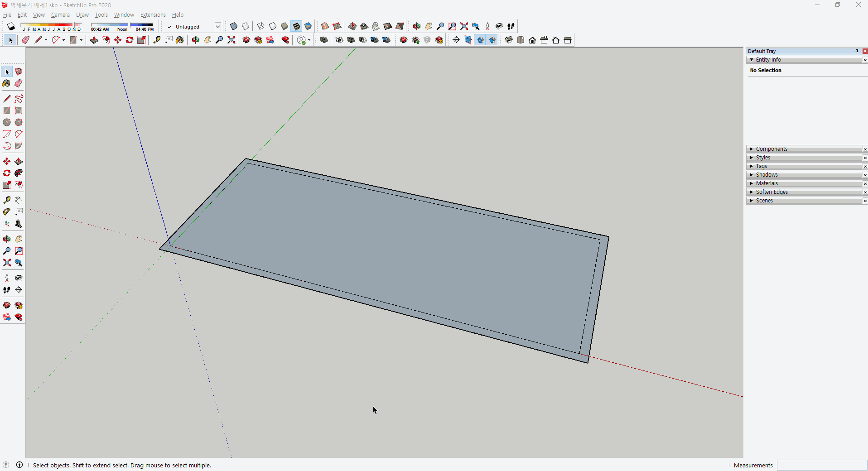The image size is (868, 471).
Task: Click the status bar info icon
Action: tap(19, 465)
